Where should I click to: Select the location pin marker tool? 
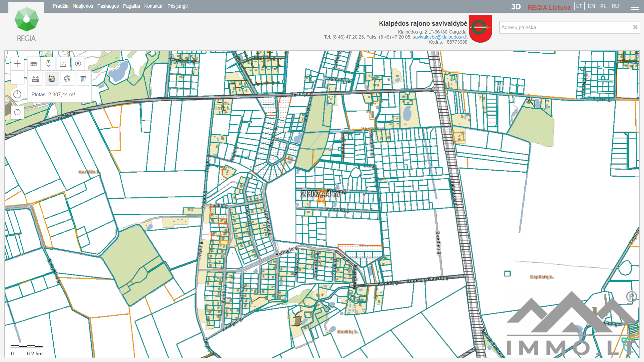coord(49,64)
